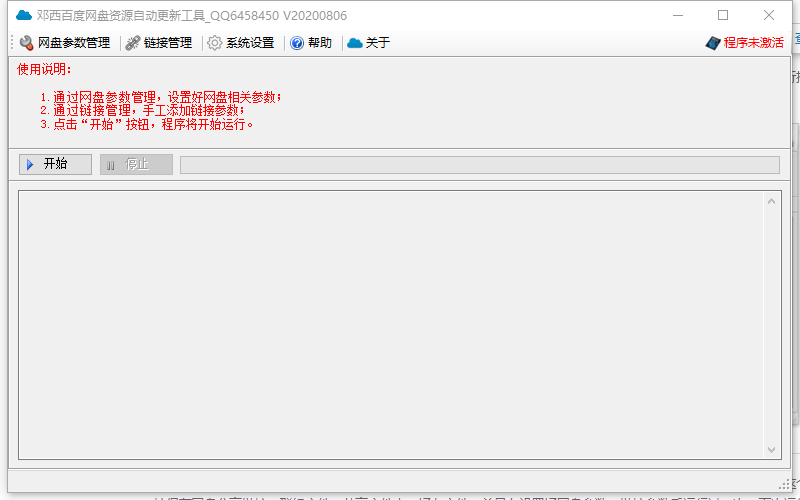
Task: Click the window title text 邓西百度网盘资源自动更新工具
Action: point(121,16)
